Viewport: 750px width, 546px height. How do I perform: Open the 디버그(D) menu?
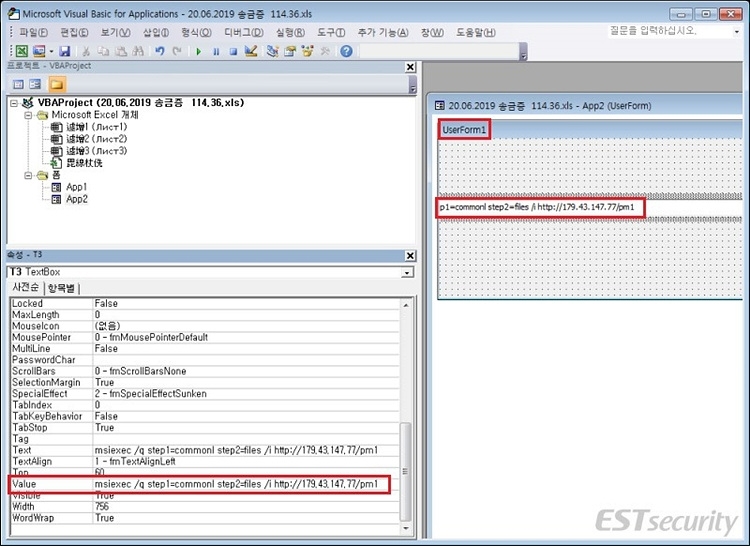(x=244, y=33)
